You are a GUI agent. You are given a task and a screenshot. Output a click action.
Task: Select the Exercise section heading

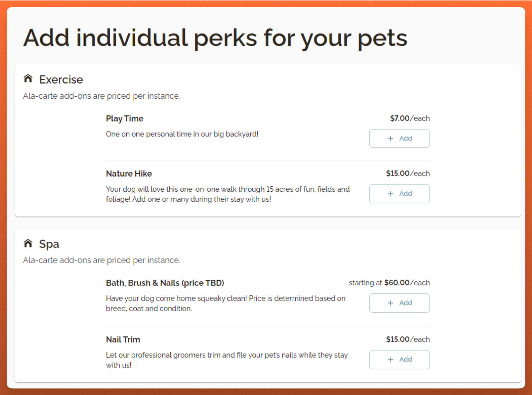[61, 79]
